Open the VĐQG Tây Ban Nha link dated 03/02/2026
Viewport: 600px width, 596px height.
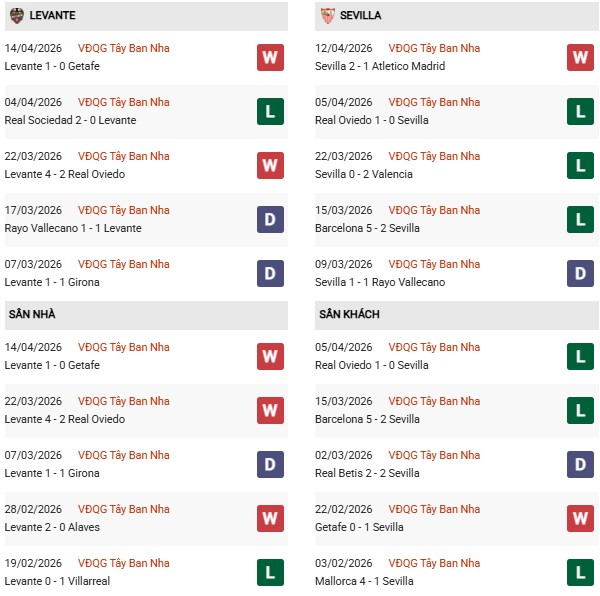(x=434, y=563)
